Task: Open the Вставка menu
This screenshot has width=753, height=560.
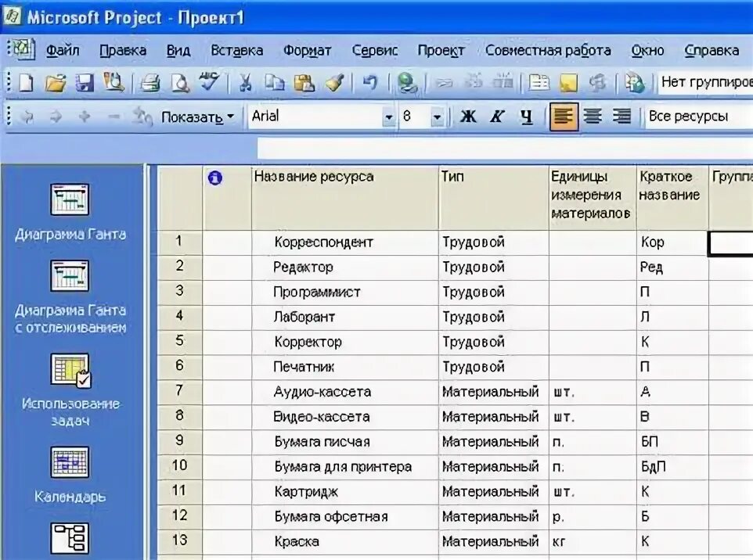Action: [236, 50]
